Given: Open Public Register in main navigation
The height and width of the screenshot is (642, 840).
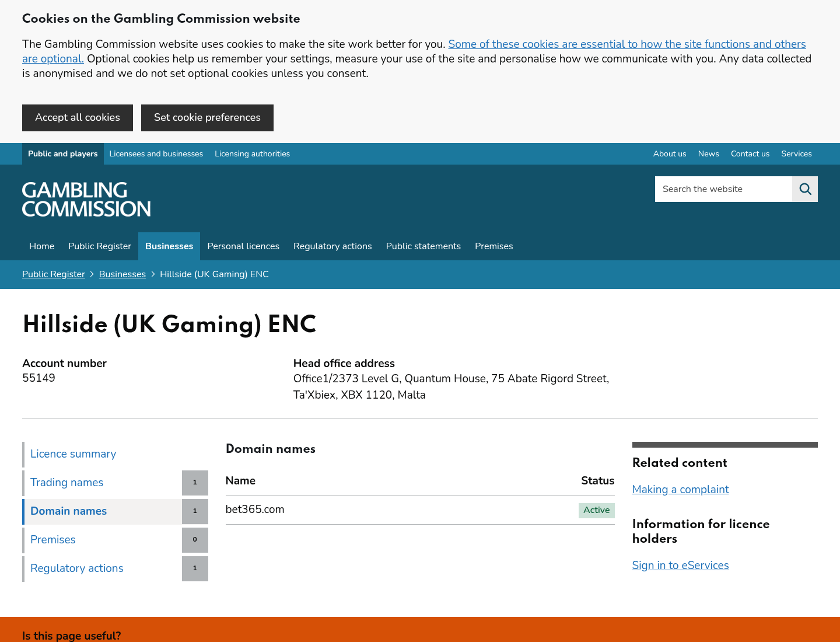Looking at the screenshot, I should click(x=100, y=246).
